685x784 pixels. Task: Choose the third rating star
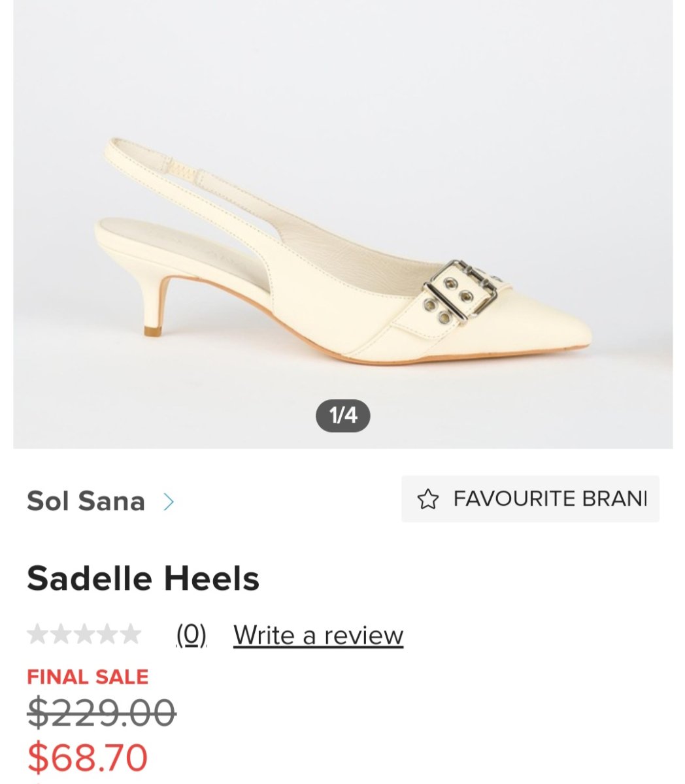(x=84, y=634)
